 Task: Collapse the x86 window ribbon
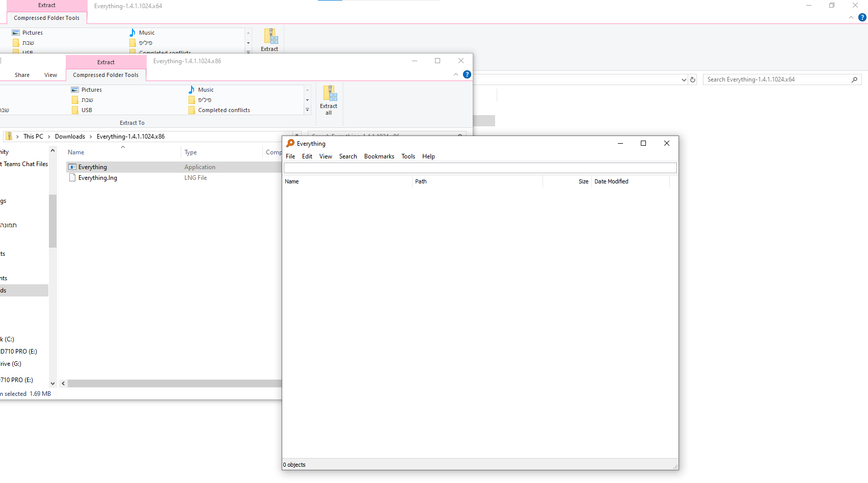(456, 74)
